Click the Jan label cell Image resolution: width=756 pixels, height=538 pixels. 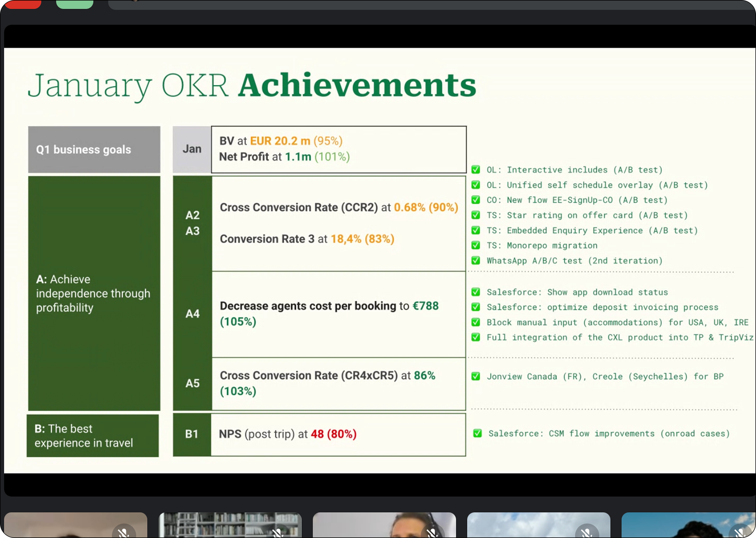(192, 149)
